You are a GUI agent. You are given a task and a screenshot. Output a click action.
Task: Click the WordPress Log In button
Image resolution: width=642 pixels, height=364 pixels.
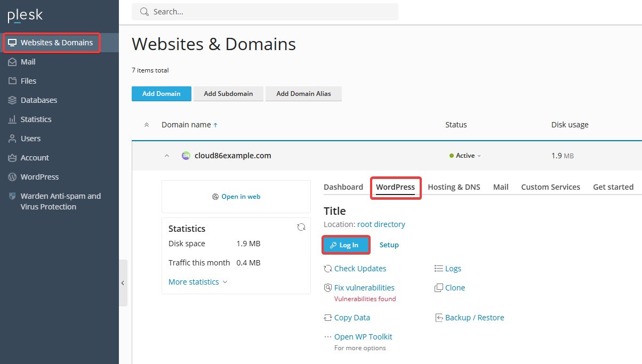[x=346, y=245]
